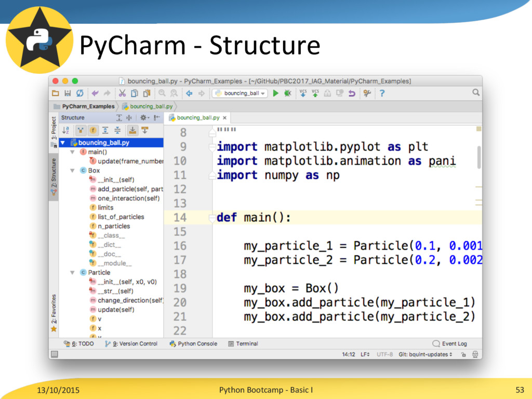This screenshot has width=532, height=399.
Task: Click the Copy icon in toolbar
Action: click(x=135, y=94)
